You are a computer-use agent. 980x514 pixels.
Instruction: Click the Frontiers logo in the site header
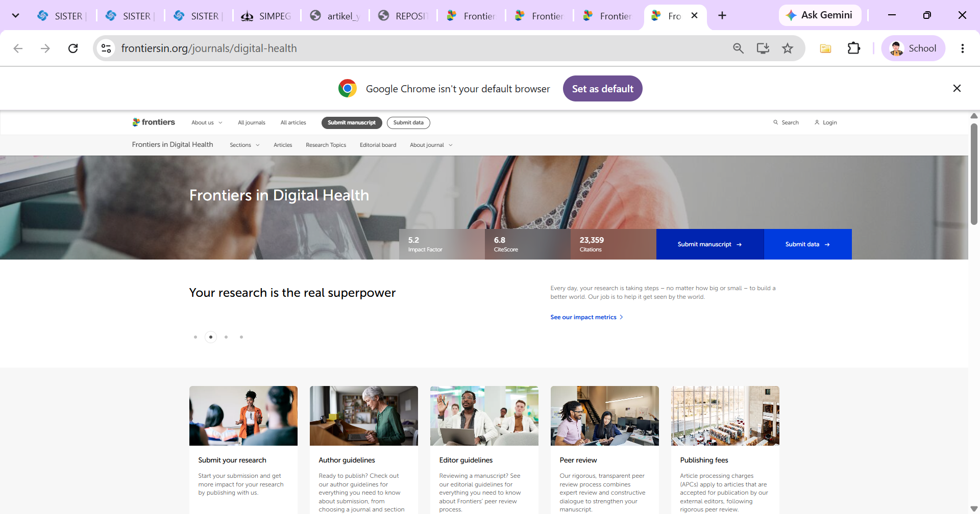154,122
